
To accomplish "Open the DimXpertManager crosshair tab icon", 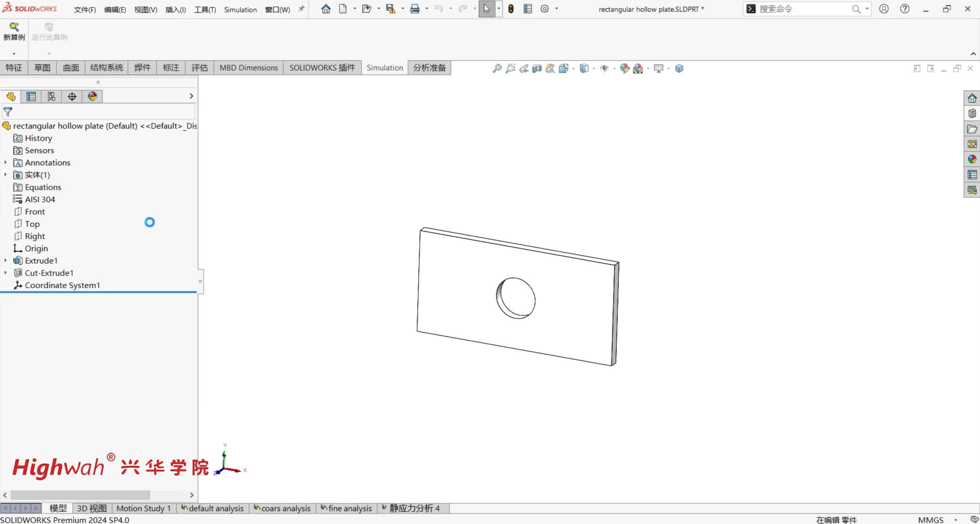I will point(72,96).
